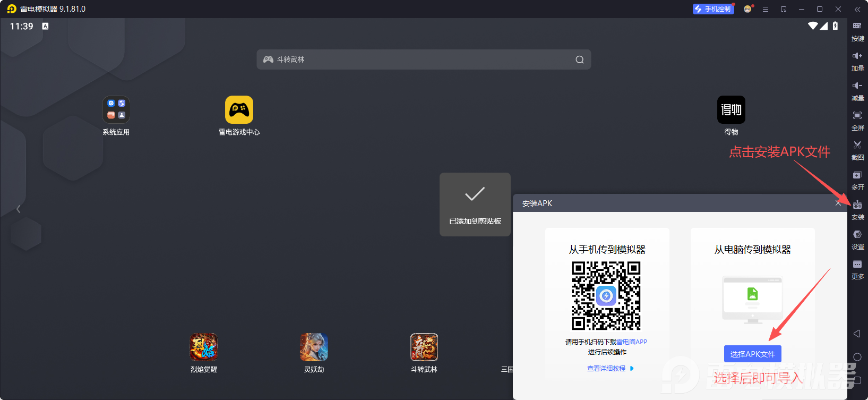The height and width of the screenshot is (400, 868).
Task: Open the hamburger menu in title bar
Action: point(766,9)
